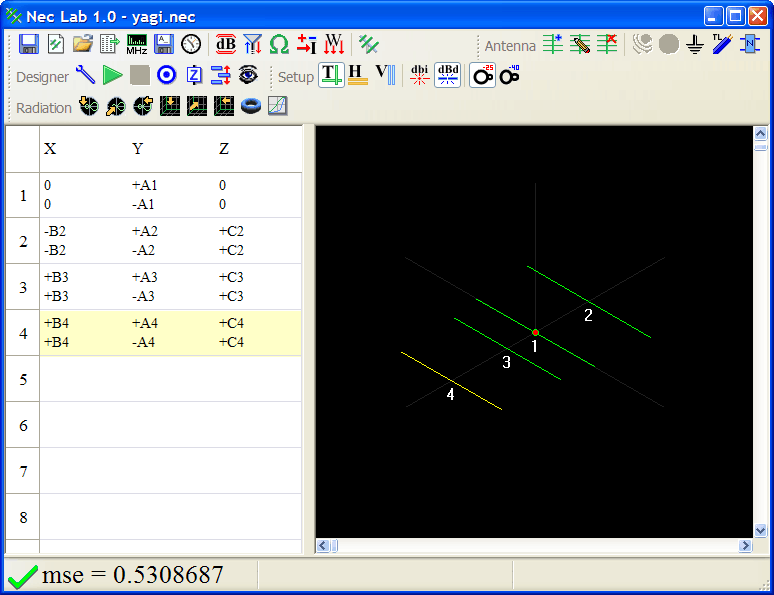Open the TL transmission line tool

click(722, 44)
